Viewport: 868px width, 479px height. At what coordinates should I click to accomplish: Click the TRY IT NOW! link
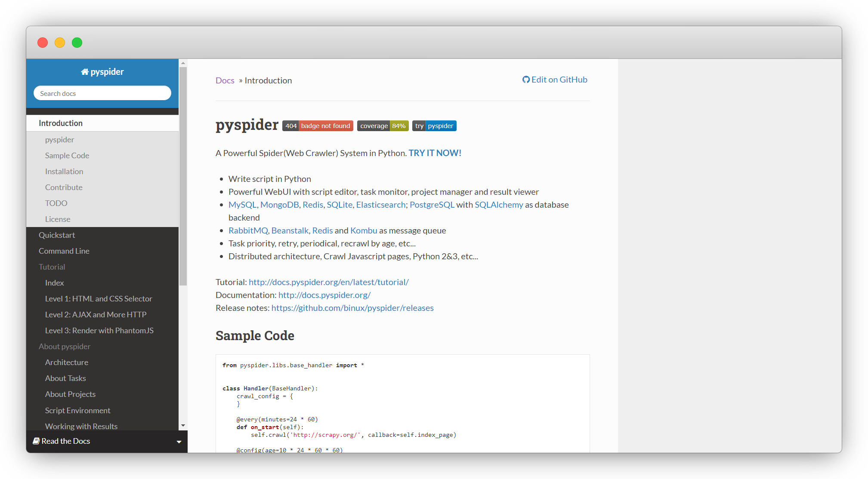coord(435,153)
